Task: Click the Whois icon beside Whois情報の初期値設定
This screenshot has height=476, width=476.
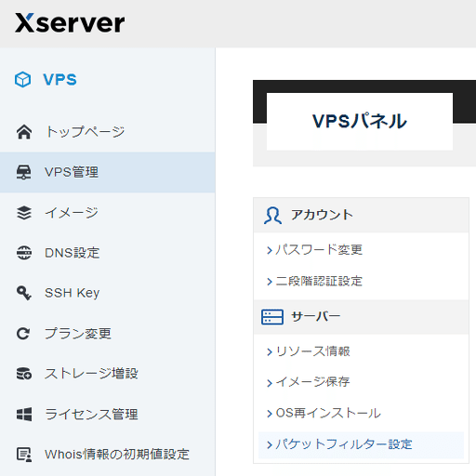Action: (24, 455)
